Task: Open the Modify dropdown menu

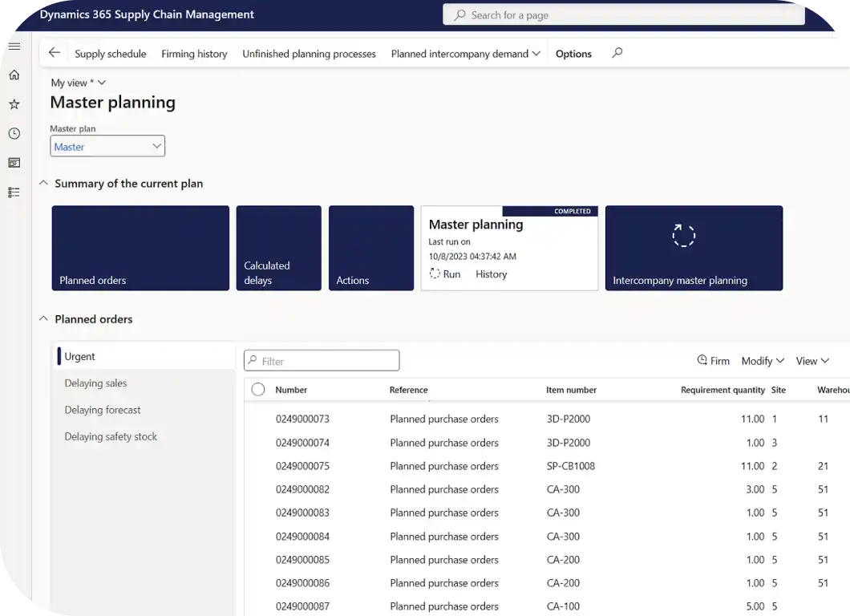Action: coord(762,360)
